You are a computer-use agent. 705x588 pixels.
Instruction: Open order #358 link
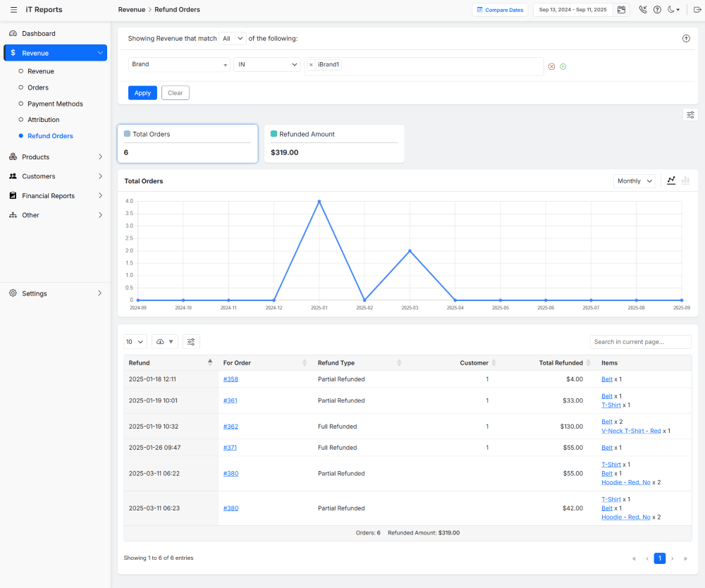pos(231,379)
